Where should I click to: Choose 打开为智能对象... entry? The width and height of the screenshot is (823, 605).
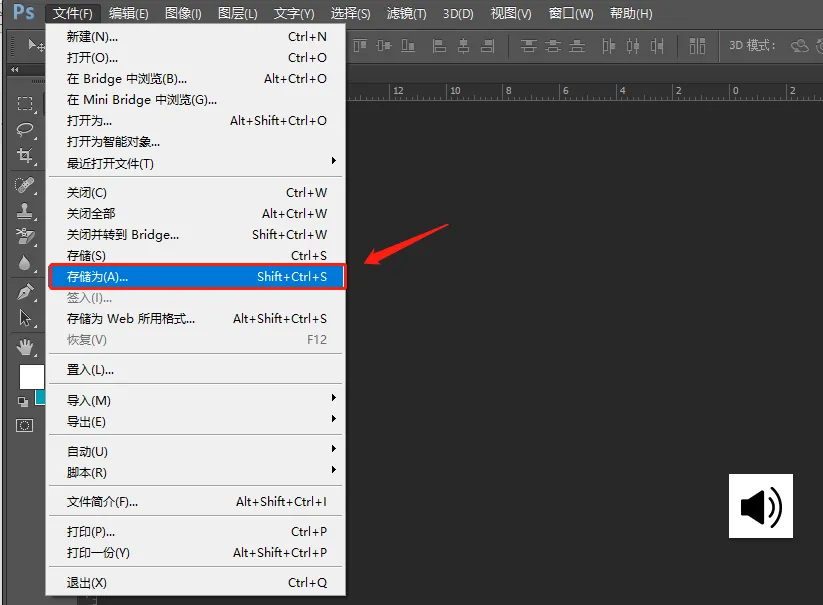[196, 142]
